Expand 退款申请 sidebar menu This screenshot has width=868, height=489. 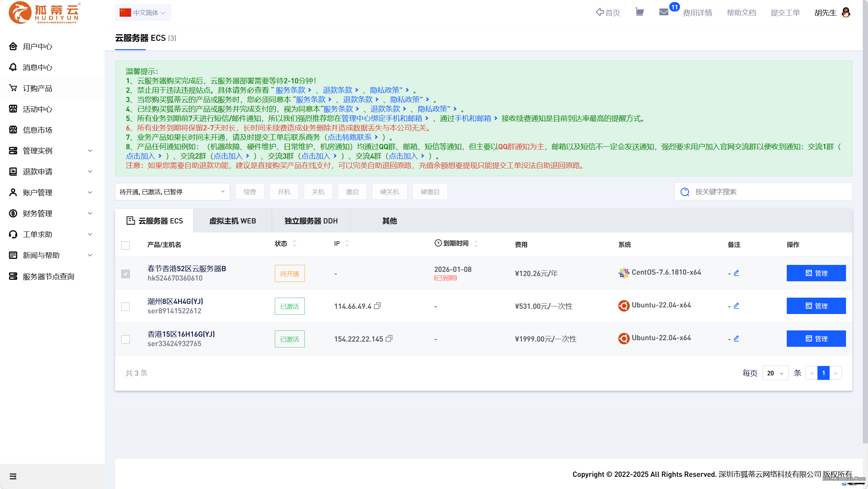tap(90, 171)
